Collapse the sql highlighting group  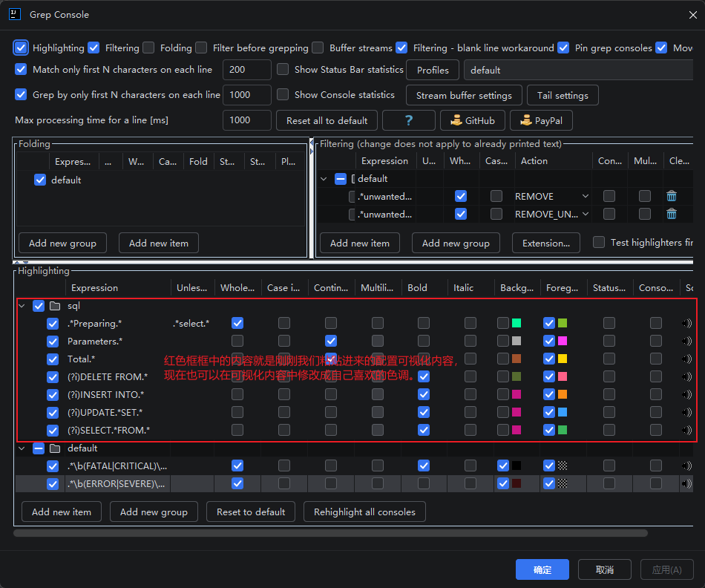click(22, 306)
